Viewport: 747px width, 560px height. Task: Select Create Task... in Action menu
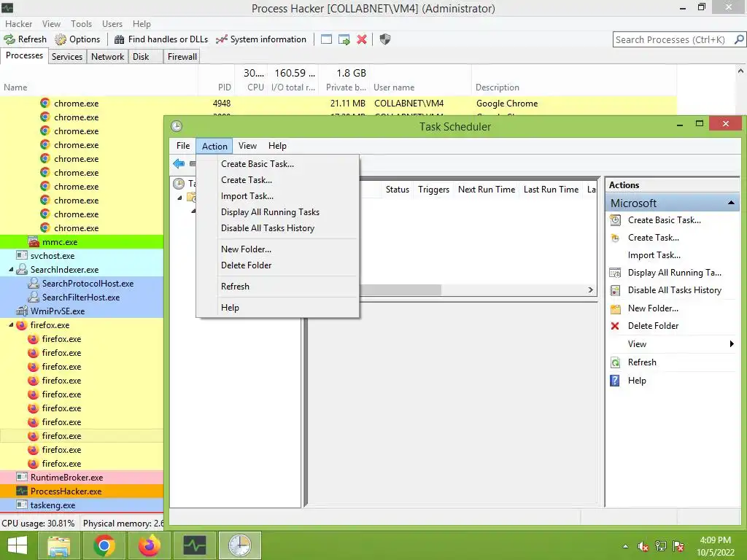(x=277, y=180)
